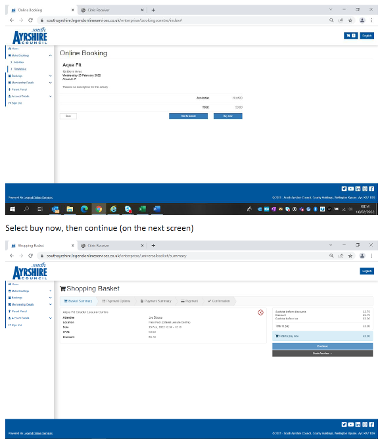Click the Back button under Aqua Fit
Screen dimensions: 380x439
coord(68,116)
